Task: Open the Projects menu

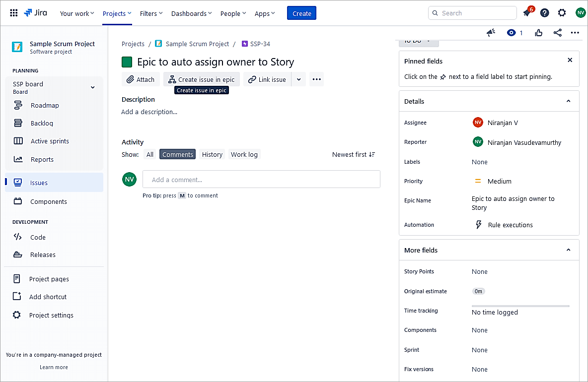Action: click(117, 13)
